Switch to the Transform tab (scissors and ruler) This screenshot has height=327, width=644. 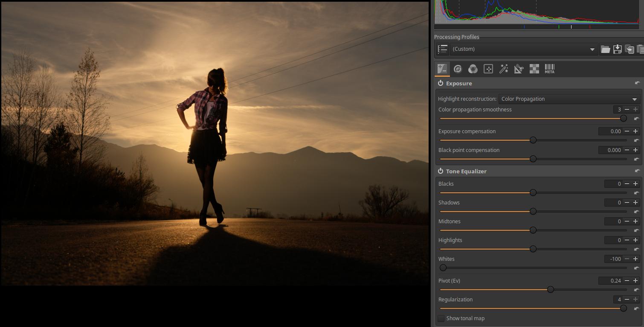pyautogui.click(x=519, y=69)
